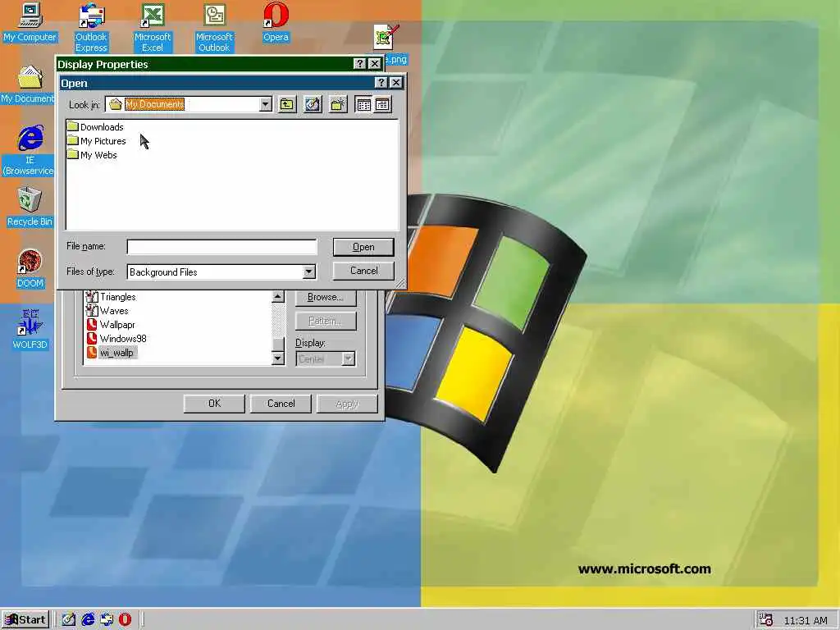840x630 pixels.
Task: Select the Microsoft Outlook desktop icon
Action: tap(214, 27)
